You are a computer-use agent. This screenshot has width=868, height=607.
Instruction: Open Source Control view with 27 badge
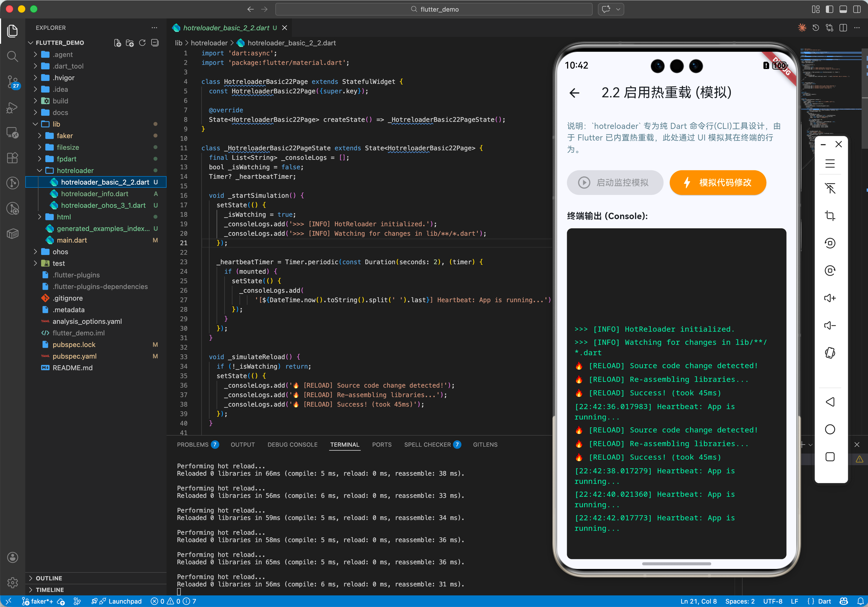tap(12, 81)
